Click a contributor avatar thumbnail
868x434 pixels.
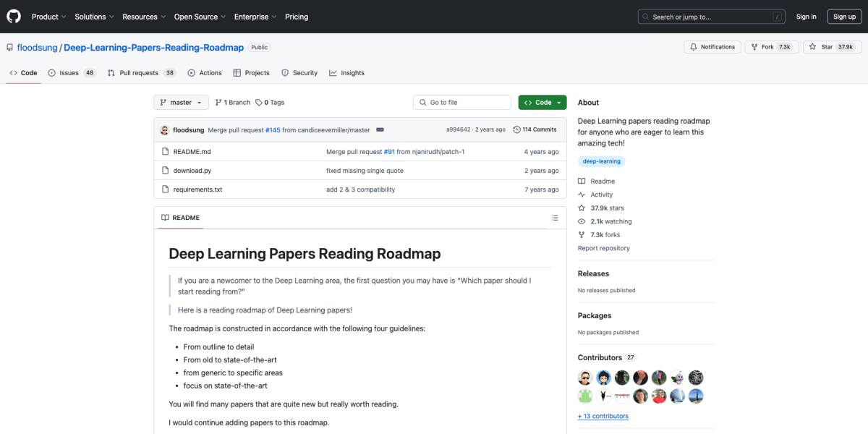[x=584, y=377]
